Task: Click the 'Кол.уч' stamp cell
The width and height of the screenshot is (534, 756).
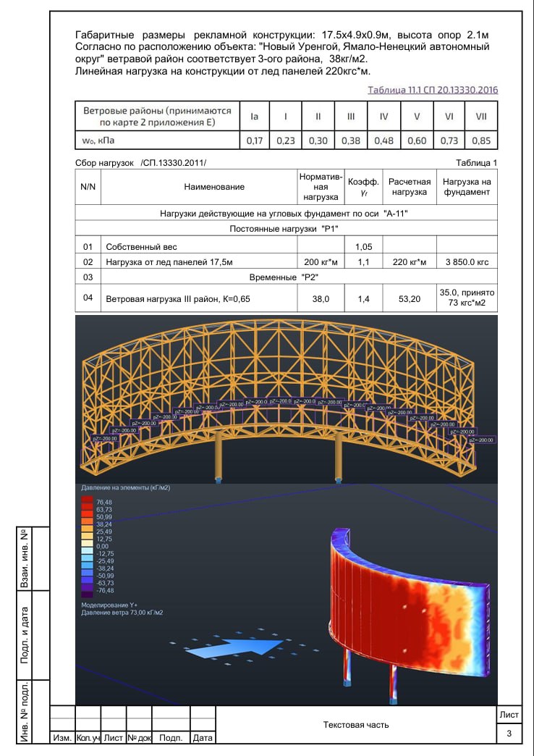Action: point(88,738)
